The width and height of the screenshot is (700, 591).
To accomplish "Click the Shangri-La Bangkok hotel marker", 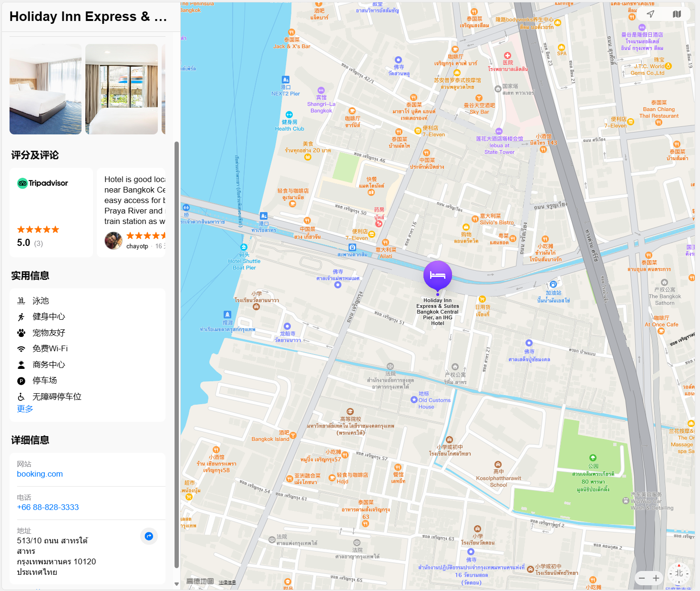I will 321,90.
